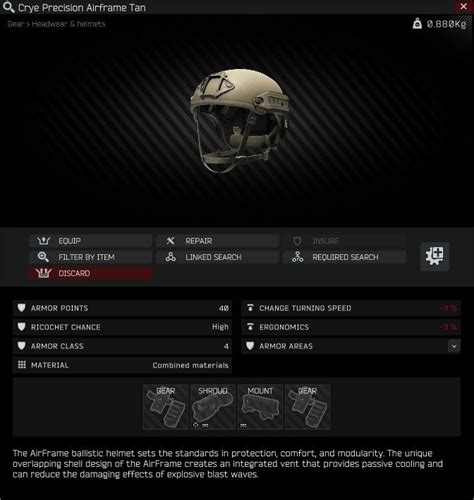Screen dimensions: 474x500
Task: Close the item inspection window
Action: (463, 6)
